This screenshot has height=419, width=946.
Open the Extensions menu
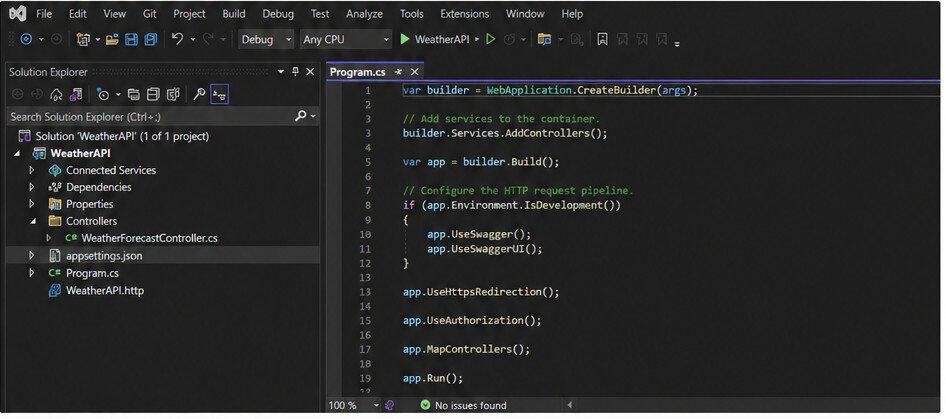(x=465, y=13)
